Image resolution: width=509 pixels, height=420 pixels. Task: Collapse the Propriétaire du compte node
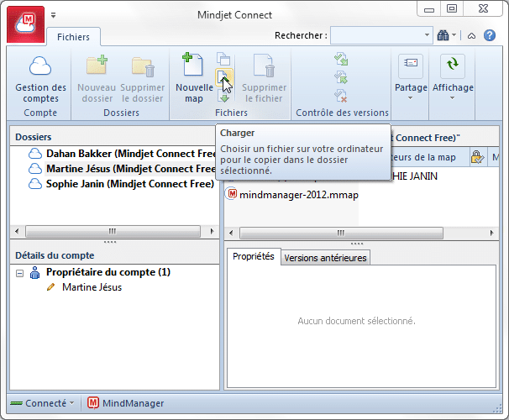tap(20, 273)
